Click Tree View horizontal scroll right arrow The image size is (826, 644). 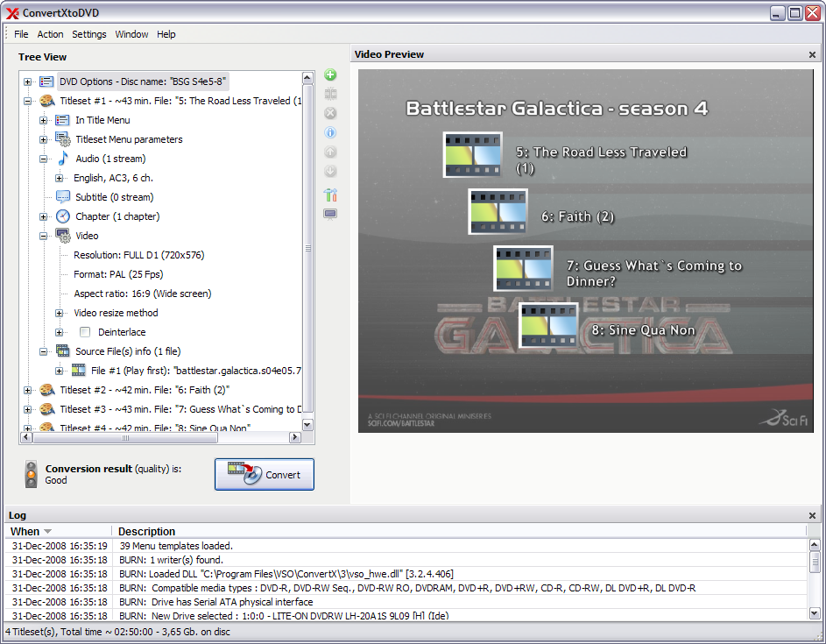tap(295, 437)
